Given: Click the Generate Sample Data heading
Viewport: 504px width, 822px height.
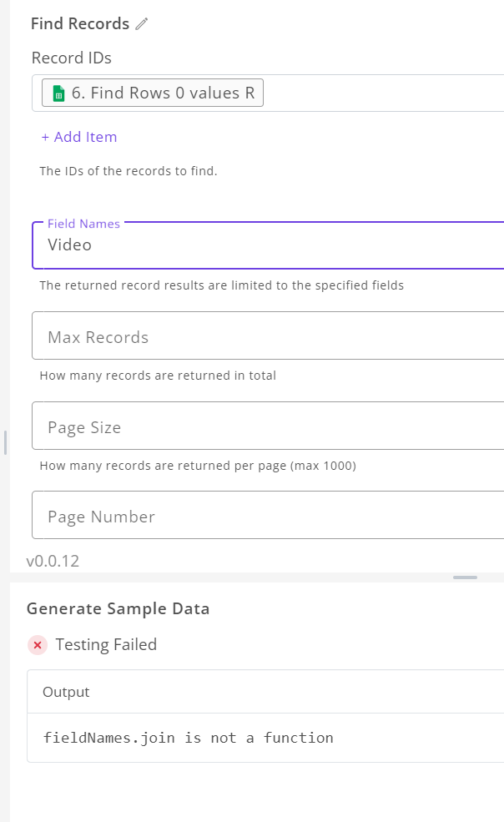Looking at the screenshot, I should pyautogui.click(x=118, y=608).
